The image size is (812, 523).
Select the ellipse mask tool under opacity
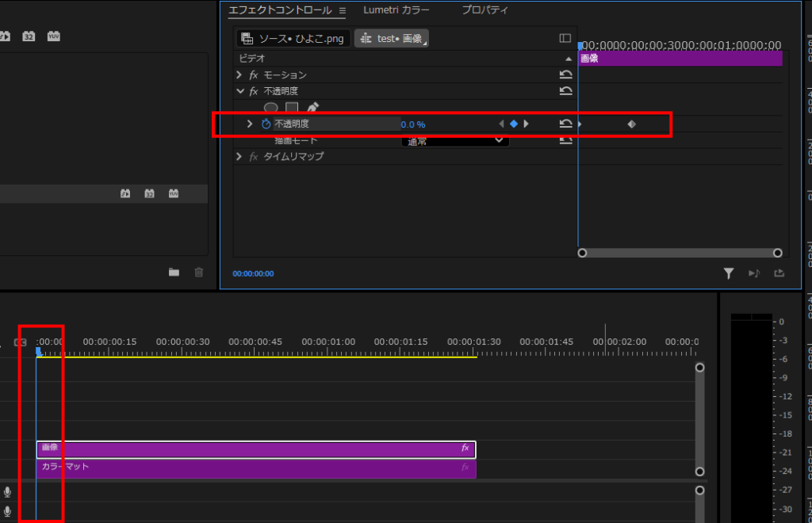[270, 108]
